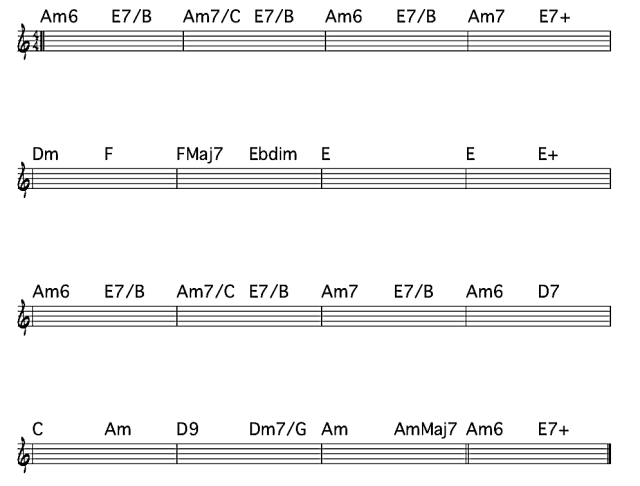Select the E7+ chord ending the last line
This screenshot has width=640, height=486.
click(x=553, y=430)
